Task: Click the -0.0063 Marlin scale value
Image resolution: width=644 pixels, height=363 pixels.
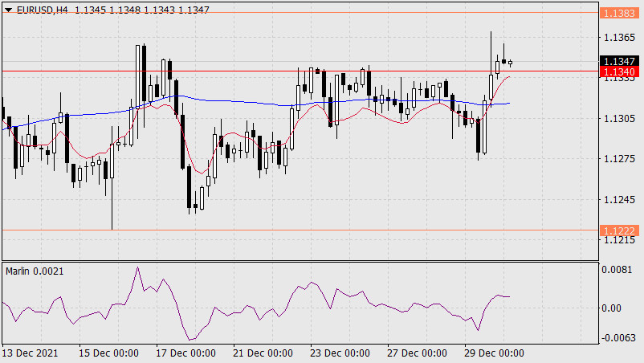Action: tap(618, 338)
